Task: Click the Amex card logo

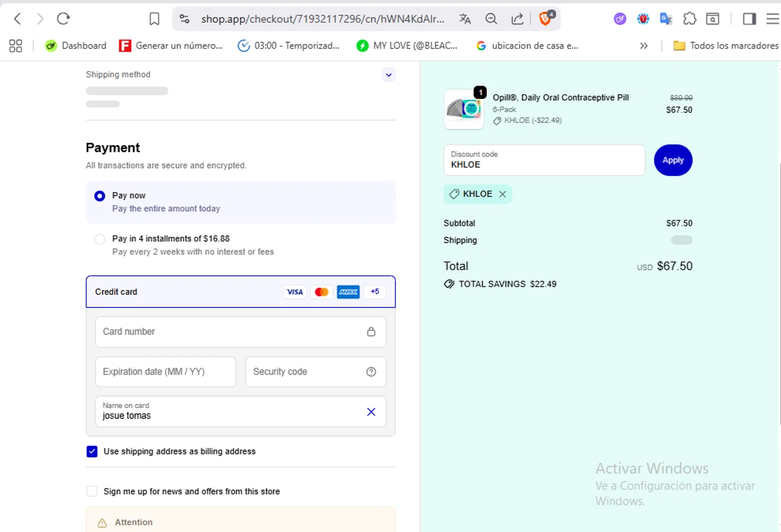Action: point(348,292)
